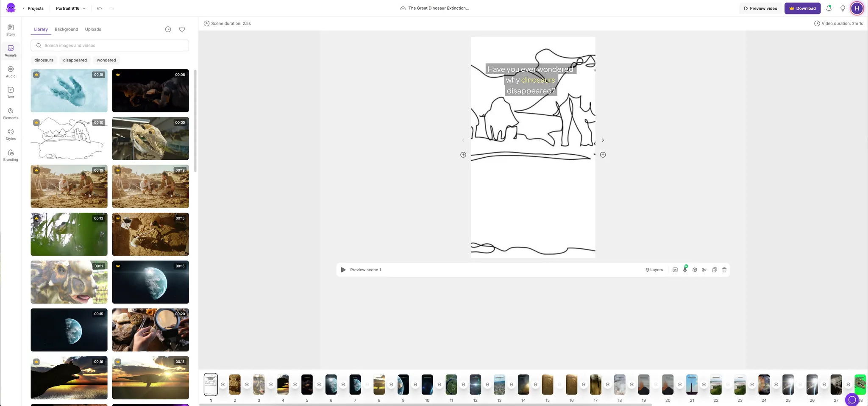
Task: Play Preview scene 1
Action: [343, 270]
